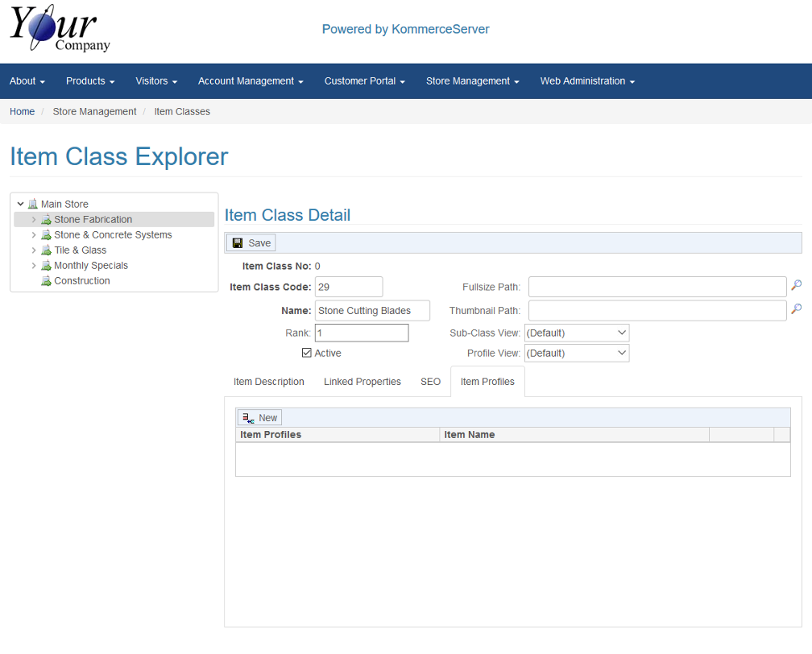
Task: Open the Store Management menu
Action: click(x=472, y=81)
